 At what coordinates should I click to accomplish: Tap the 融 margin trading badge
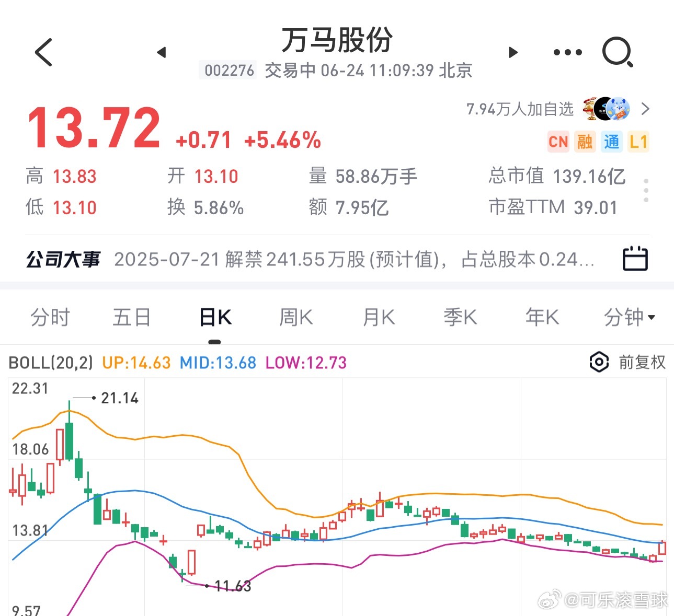(585, 142)
